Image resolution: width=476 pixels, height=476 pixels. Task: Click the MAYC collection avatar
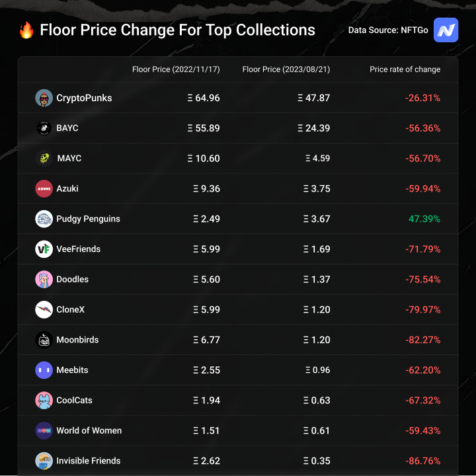[44, 159]
